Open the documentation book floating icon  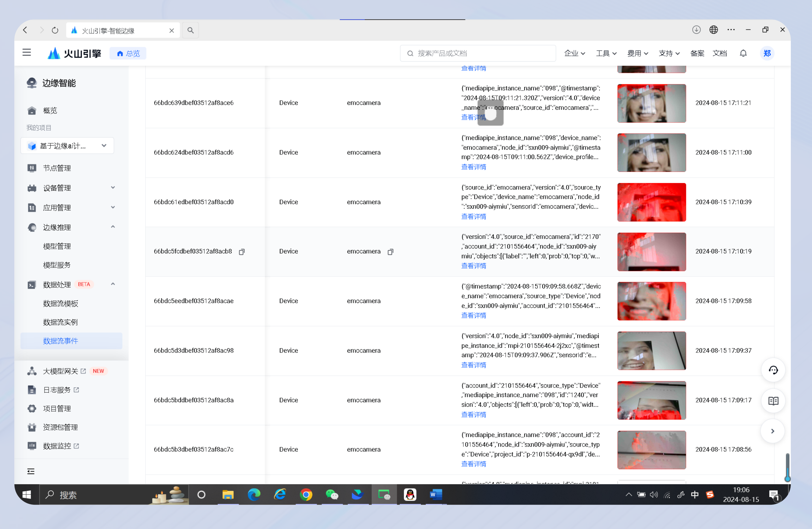pos(773,401)
